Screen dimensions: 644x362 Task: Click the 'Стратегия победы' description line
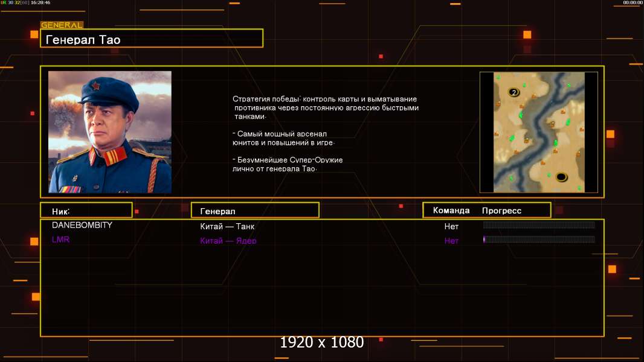click(325, 99)
